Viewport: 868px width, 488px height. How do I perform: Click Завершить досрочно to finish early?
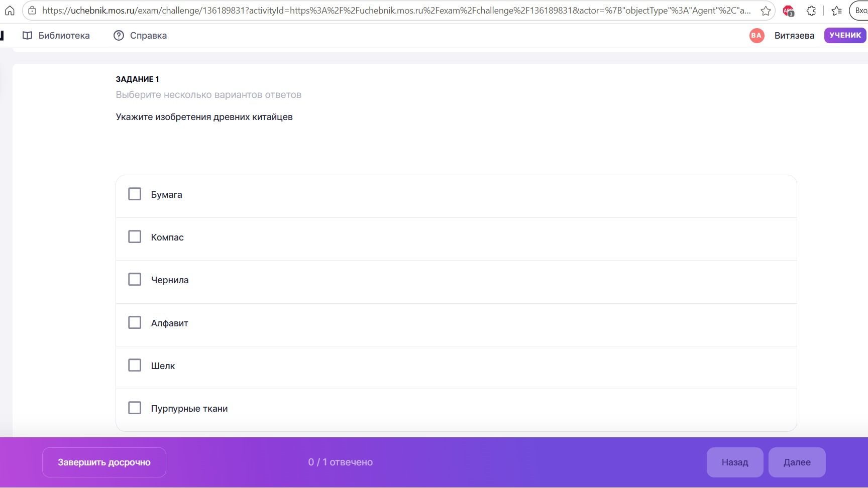pos(104,462)
